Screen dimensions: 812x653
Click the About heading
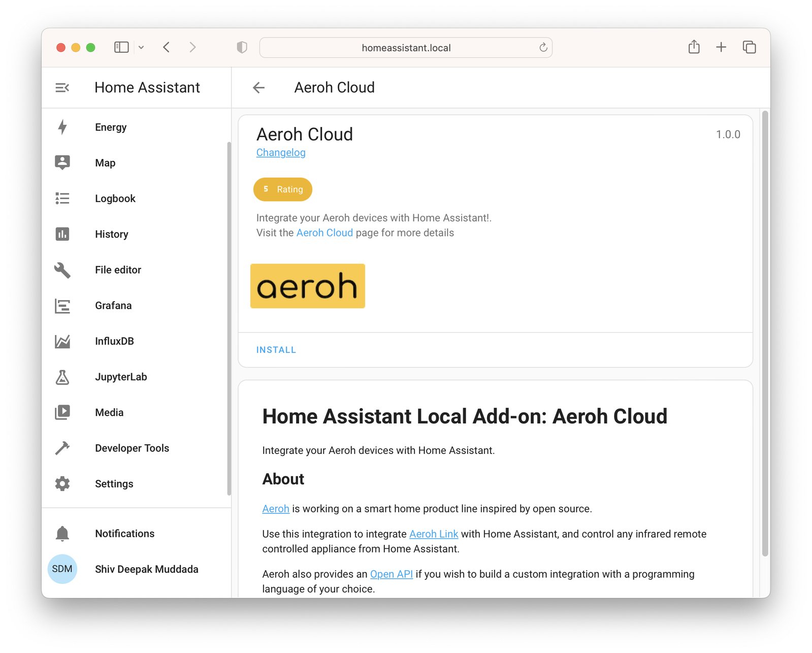coord(283,479)
